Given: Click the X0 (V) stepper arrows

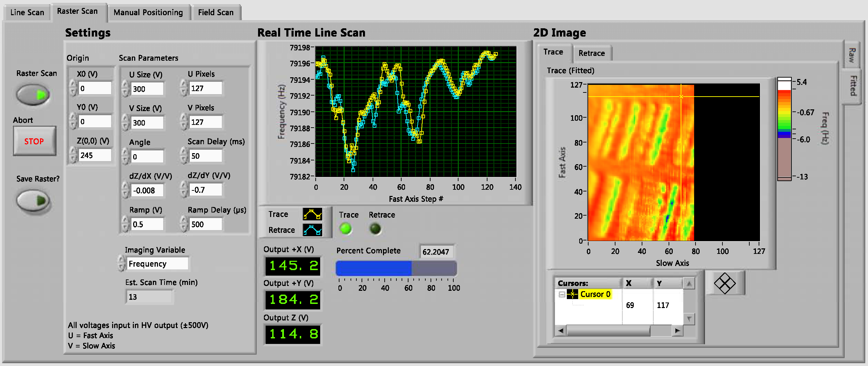Looking at the screenshot, I should pos(73,88).
